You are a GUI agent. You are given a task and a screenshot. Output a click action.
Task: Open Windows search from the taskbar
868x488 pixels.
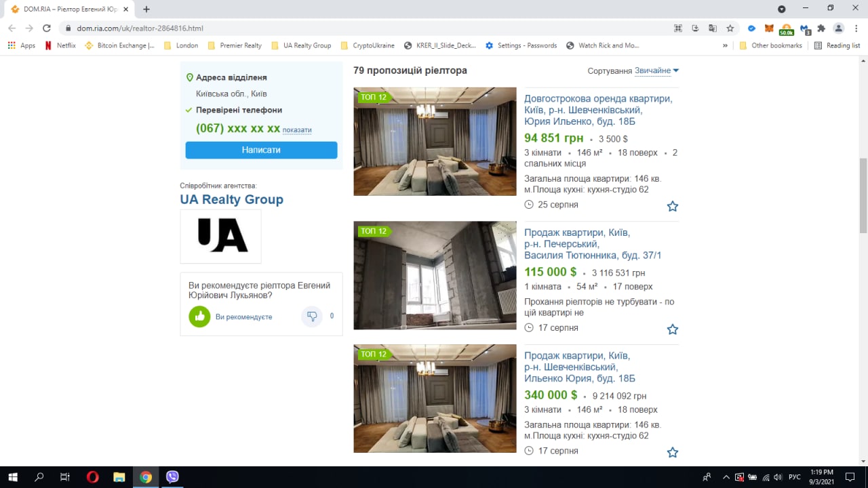tap(39, 477)
